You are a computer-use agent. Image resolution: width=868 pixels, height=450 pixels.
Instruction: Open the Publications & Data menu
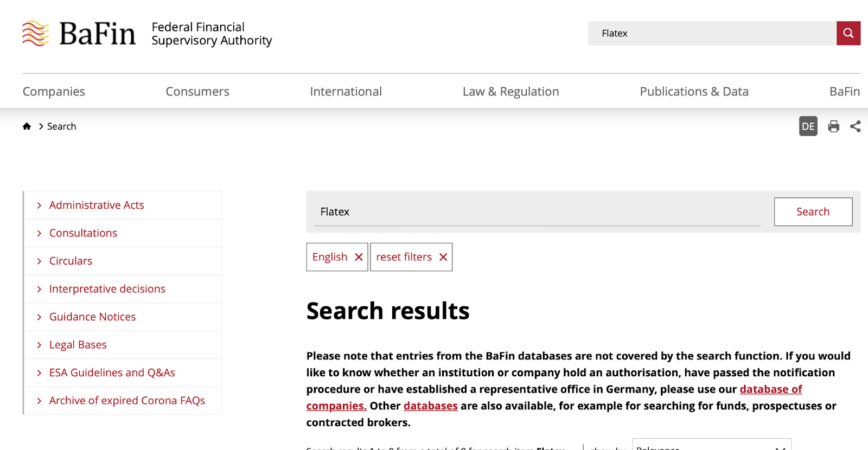694,92
